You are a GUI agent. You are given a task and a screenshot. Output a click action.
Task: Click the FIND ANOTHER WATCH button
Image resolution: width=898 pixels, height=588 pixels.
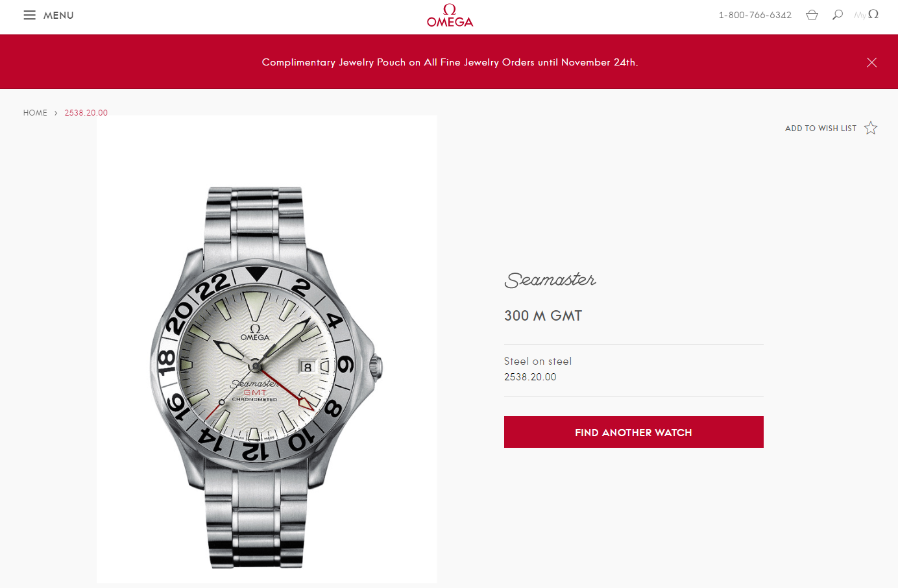tap(634, 432)
